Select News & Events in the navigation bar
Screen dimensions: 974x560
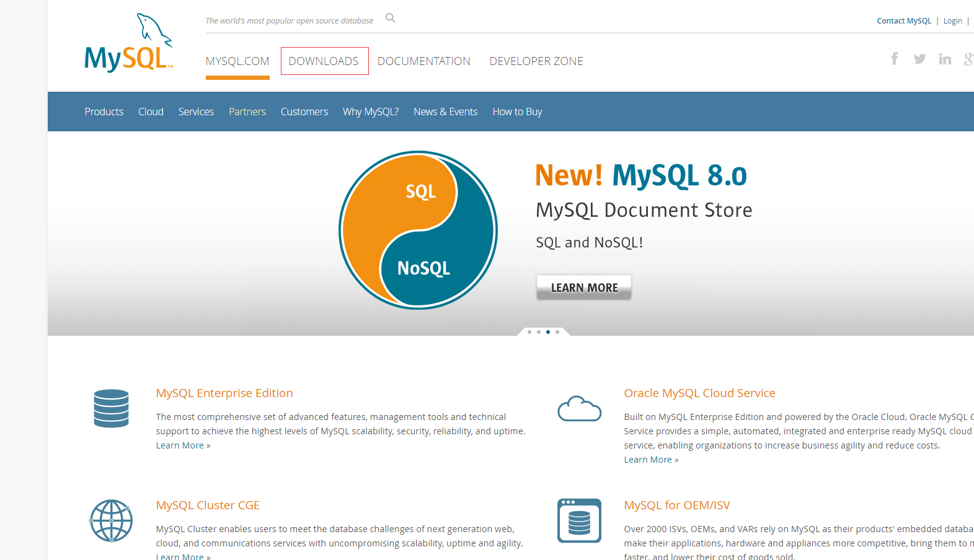click(446, 112)
